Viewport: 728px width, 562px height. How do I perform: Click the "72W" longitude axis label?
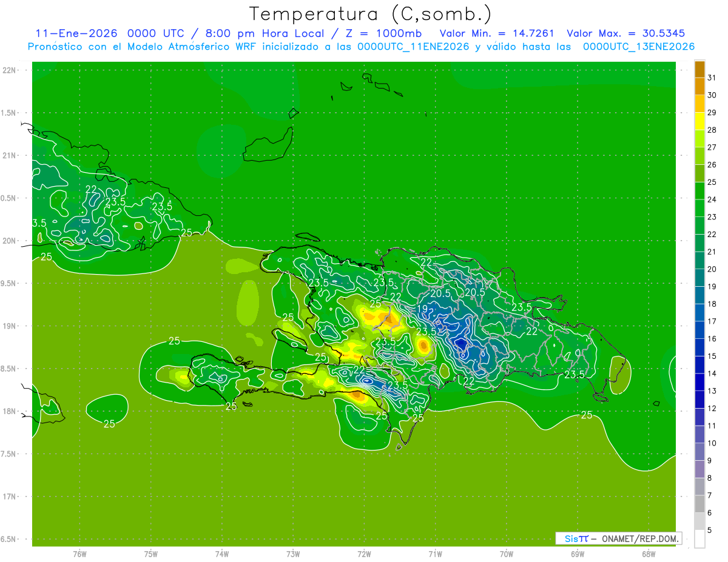(364, 554)
